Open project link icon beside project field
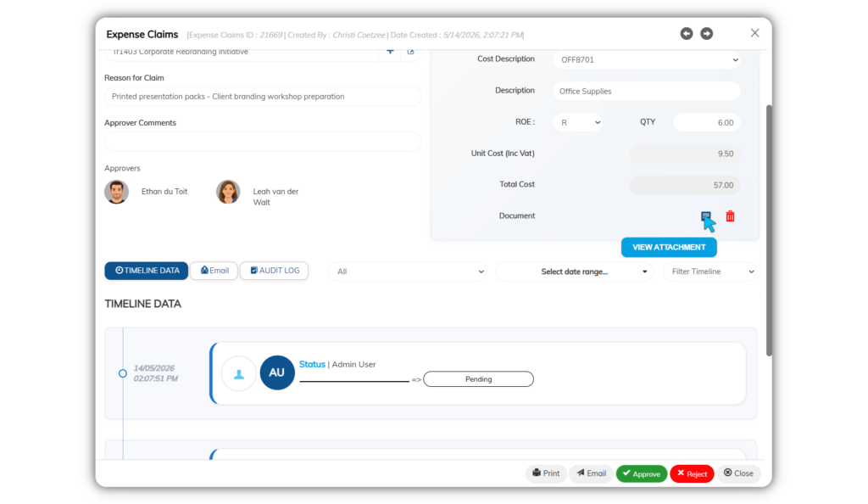868x504 pixels. coord(411,52)
